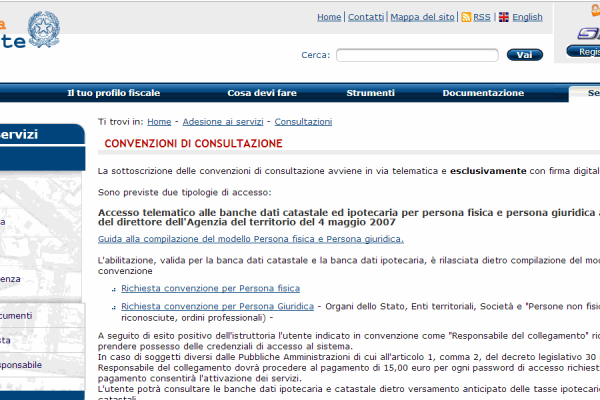Switch site language to English
Image resolution: width=600 pixels, height=400 pixels.
[x=527, y=17]
